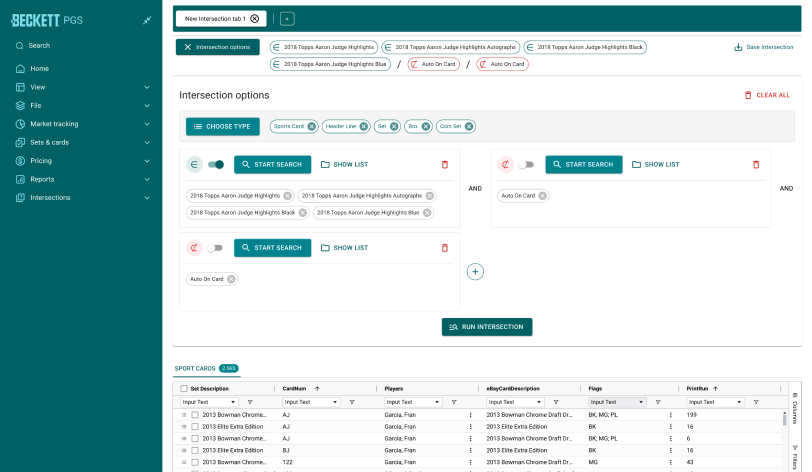The height and width of the screenshot is (472, 812).
Task: Click filter funnel icon for Flags column
Action: 658,403
